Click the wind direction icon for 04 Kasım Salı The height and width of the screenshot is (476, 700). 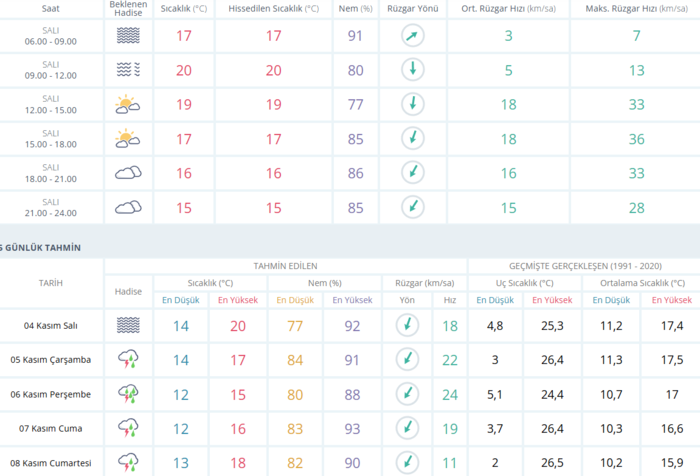tap(407, 325)
